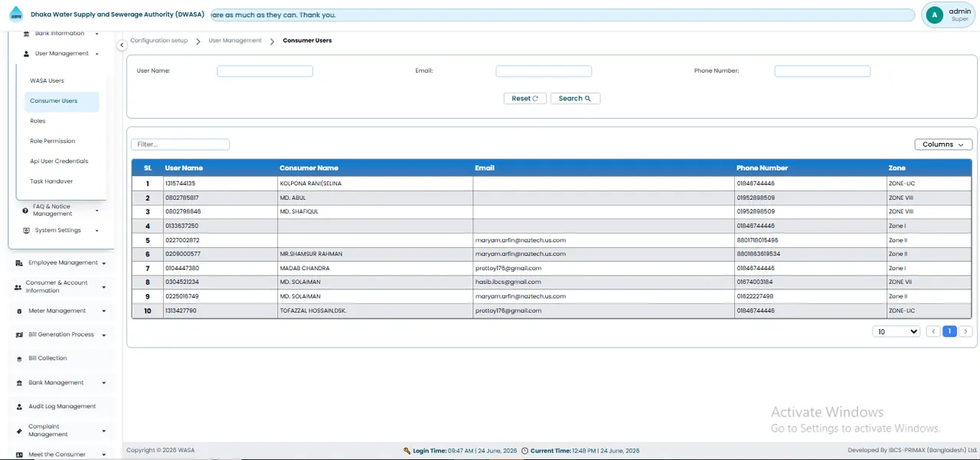Screen dimensions: 980x460
Task: Click the User Management breadcrumb link
Action: (x=235, y=41)
